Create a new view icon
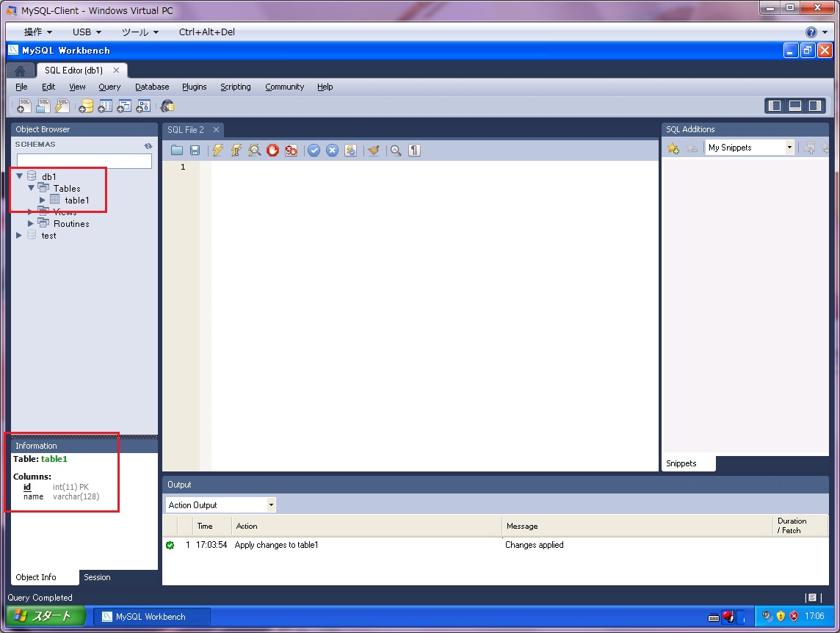 click(124, 106)
